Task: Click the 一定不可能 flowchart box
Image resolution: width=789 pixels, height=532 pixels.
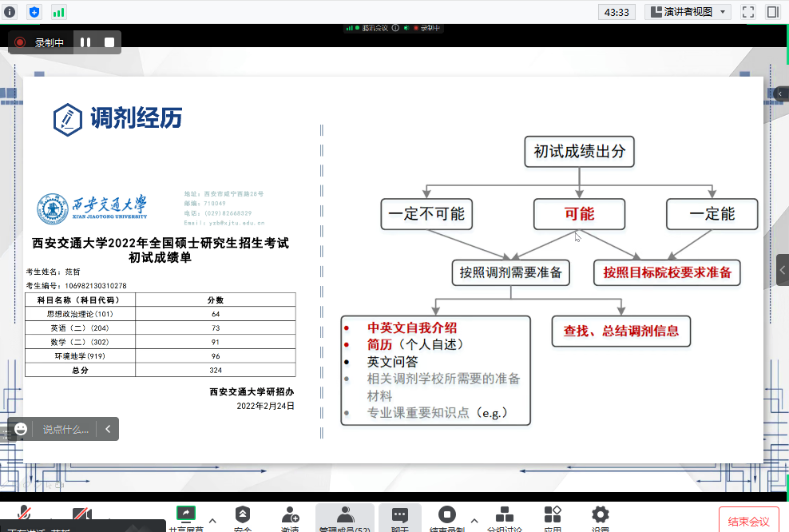Action: 426,214
